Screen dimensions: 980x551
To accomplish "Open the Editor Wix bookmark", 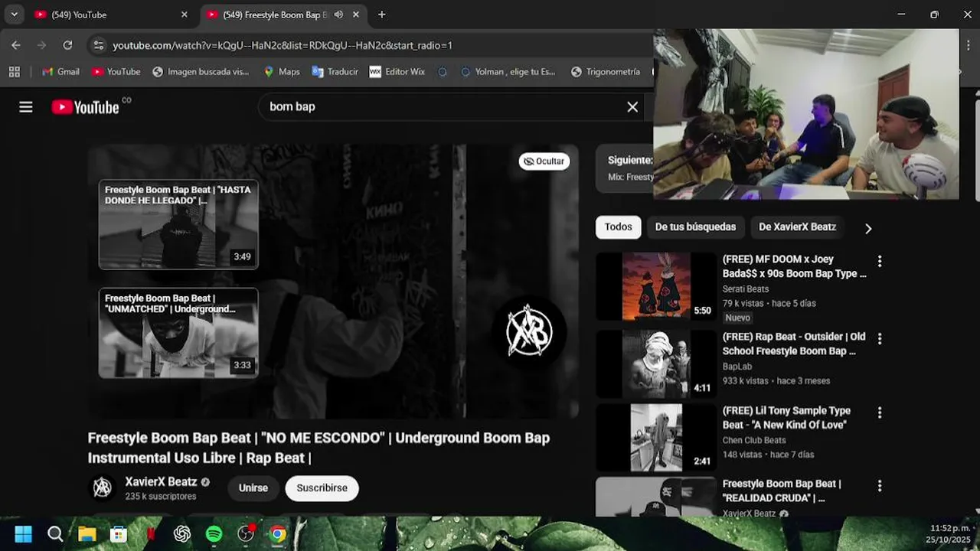I will pyautogui.click(x=397, y=71).
